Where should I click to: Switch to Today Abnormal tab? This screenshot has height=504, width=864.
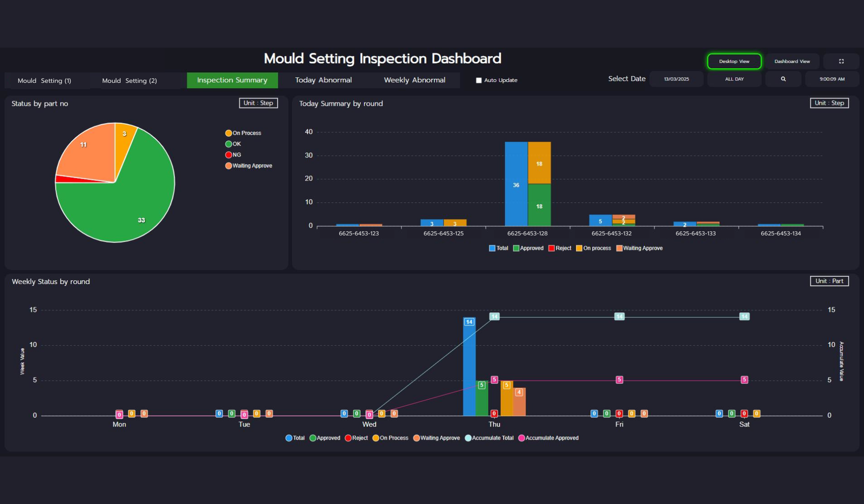pyautogui.click(x=323, y=80)
